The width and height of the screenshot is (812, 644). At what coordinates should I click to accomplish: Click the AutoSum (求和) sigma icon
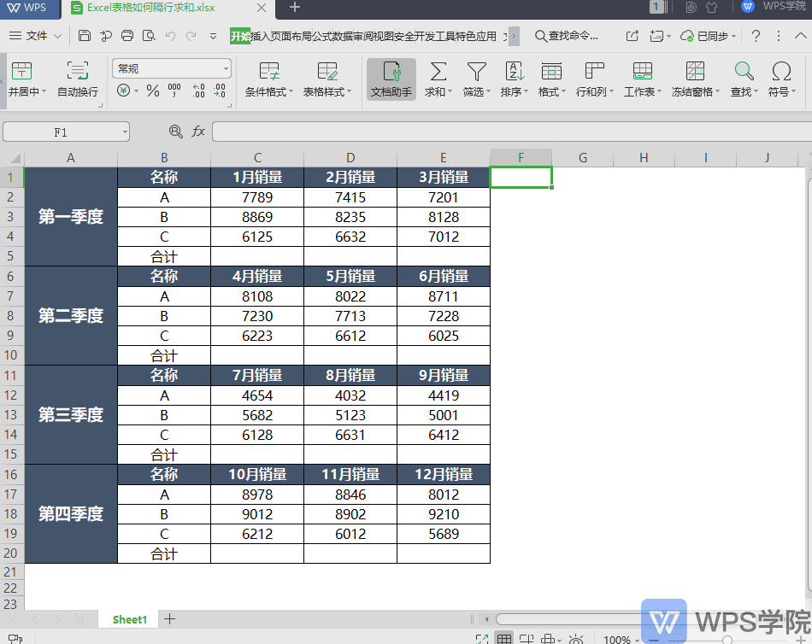(438, 72)
